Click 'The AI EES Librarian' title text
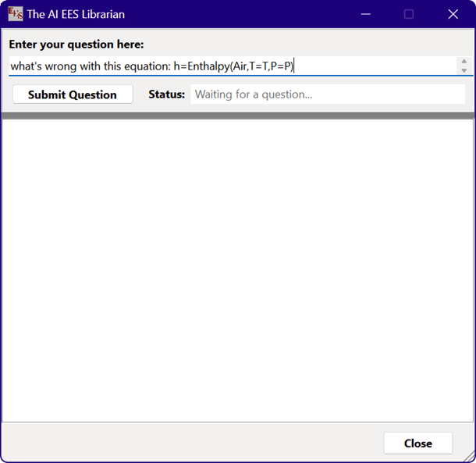This screenshot has width=476, height=463. 76,14
